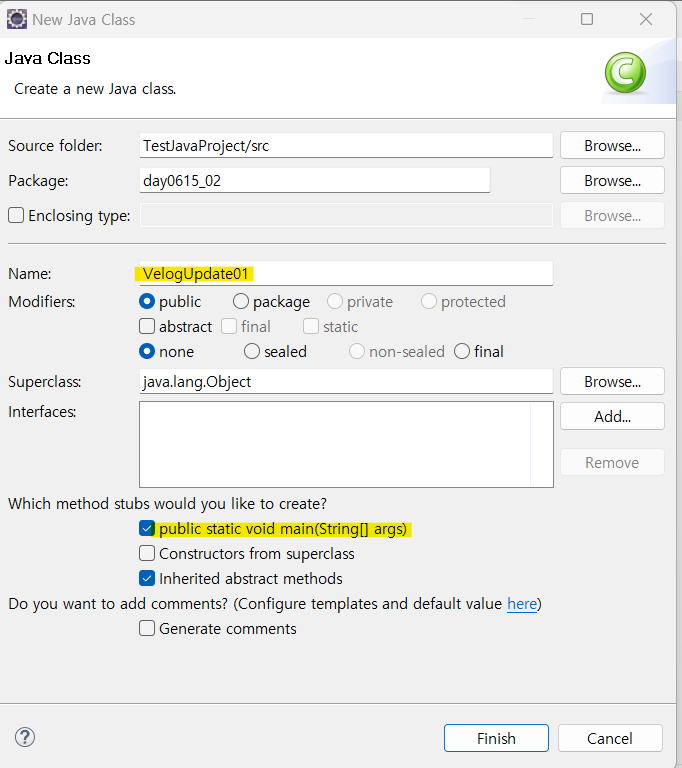Click the Finish button
682x768 pixels.
point(496,738)
